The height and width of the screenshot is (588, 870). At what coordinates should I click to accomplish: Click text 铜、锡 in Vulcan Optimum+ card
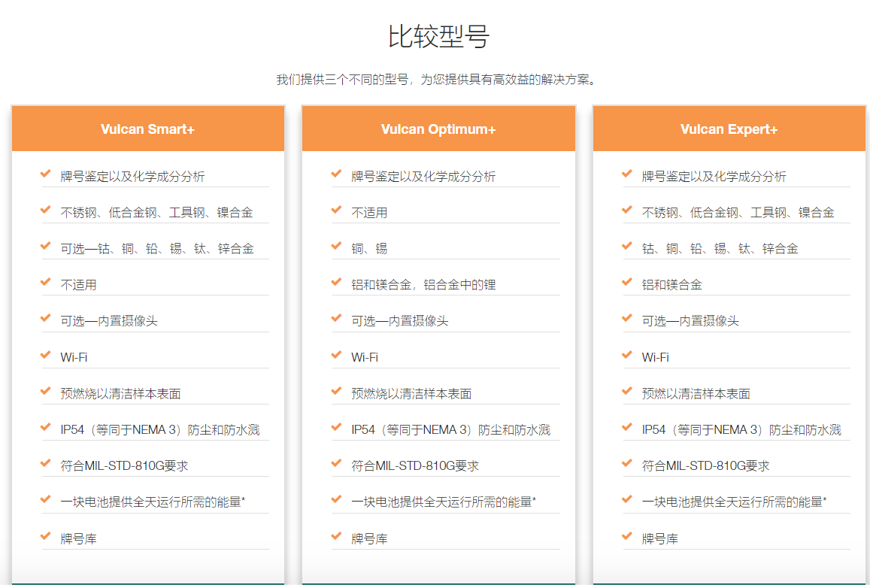[369, 249]
